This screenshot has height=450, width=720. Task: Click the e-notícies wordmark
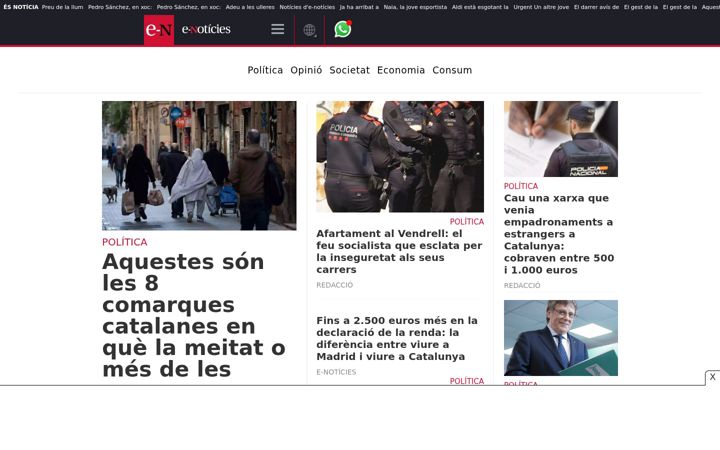pyautogui.click(x=206, y=29)
